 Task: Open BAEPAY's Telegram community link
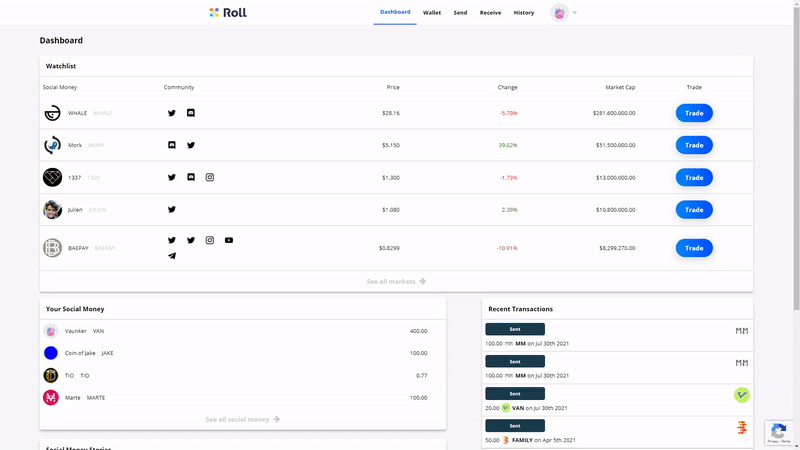(x=172, y=256)
